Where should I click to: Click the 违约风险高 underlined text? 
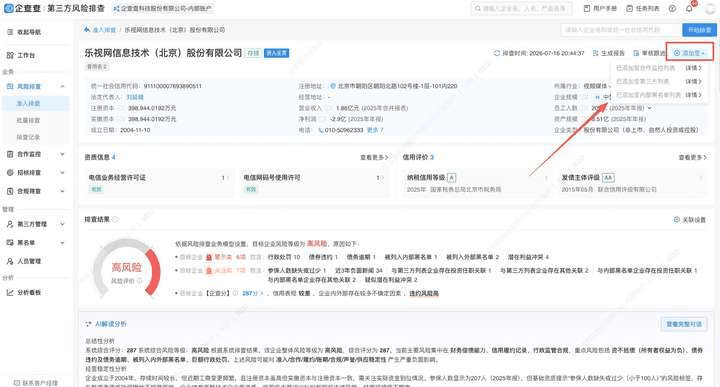coord(424,293)
